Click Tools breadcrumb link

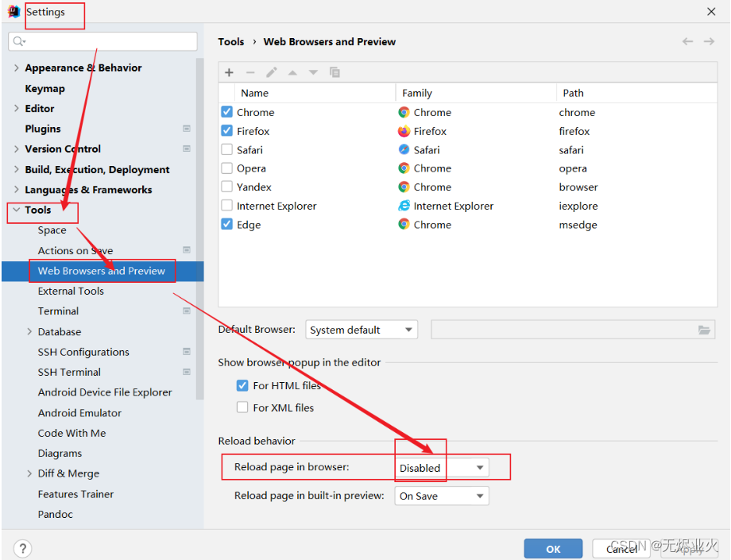(x=230, y=41)
